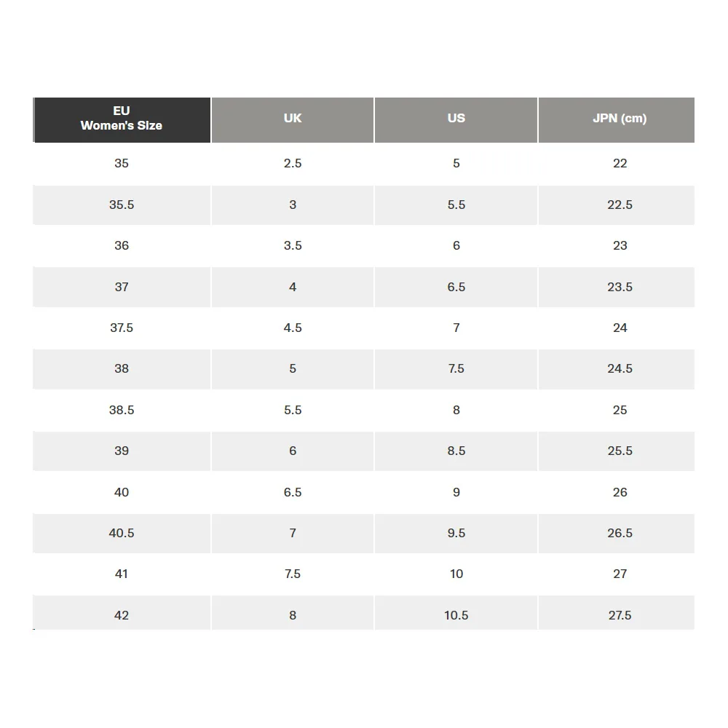Viewport: 728px width, 728px height.
Task: Click the UK 4.5 size cell
Action: (293, 328)
